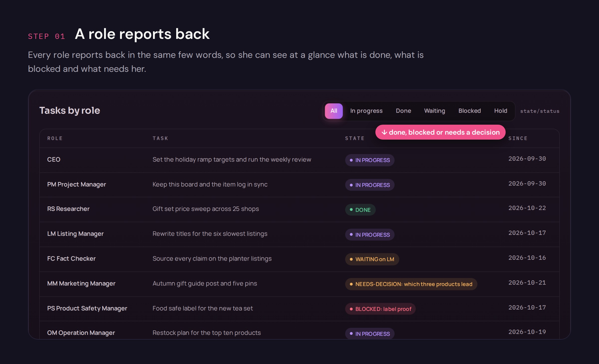Click the Operation Manager IN PROGRESS badge

pos(370,334)
